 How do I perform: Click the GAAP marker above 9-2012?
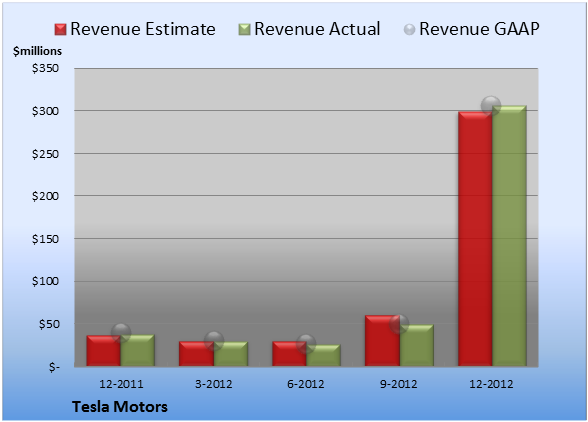point(399,324)
